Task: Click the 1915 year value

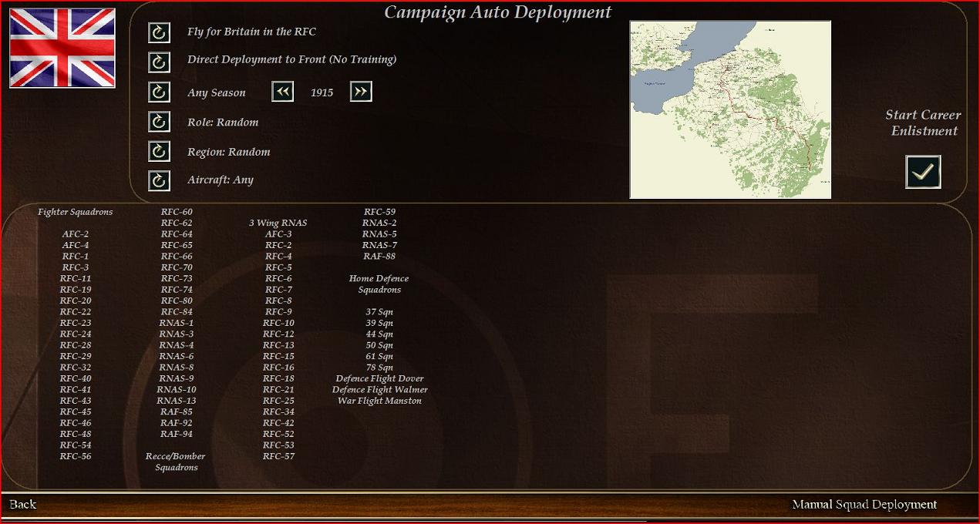Action: point(322,92)
